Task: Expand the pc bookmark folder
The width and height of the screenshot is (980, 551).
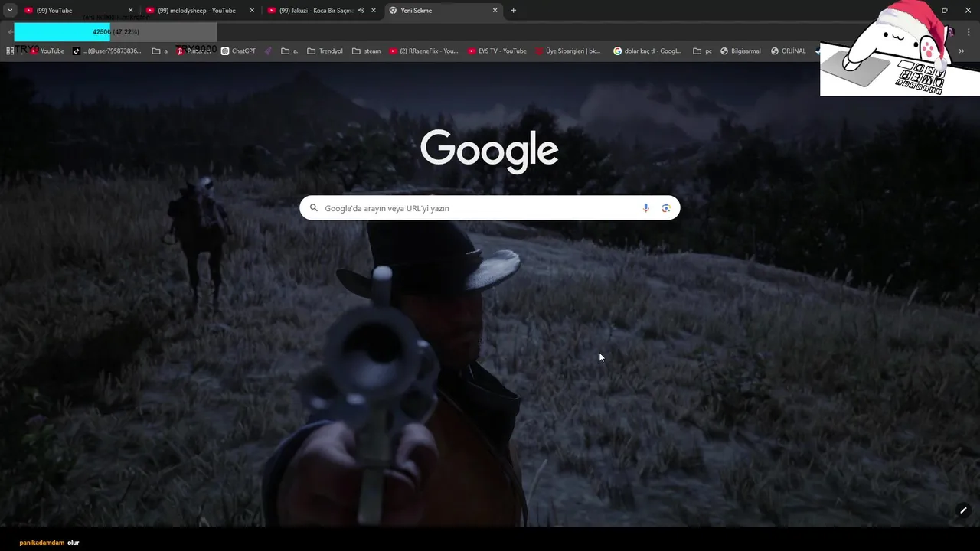Action: 702,51
